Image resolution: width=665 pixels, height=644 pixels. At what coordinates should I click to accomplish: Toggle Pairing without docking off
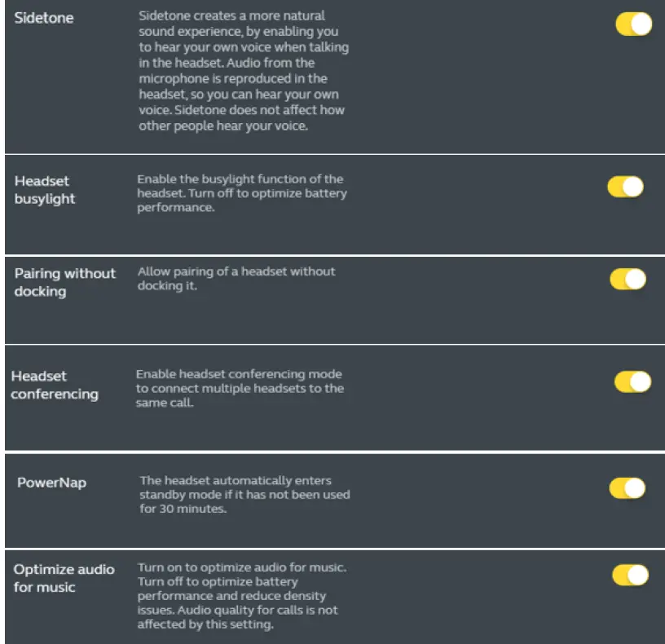click(x=628, y=280)
